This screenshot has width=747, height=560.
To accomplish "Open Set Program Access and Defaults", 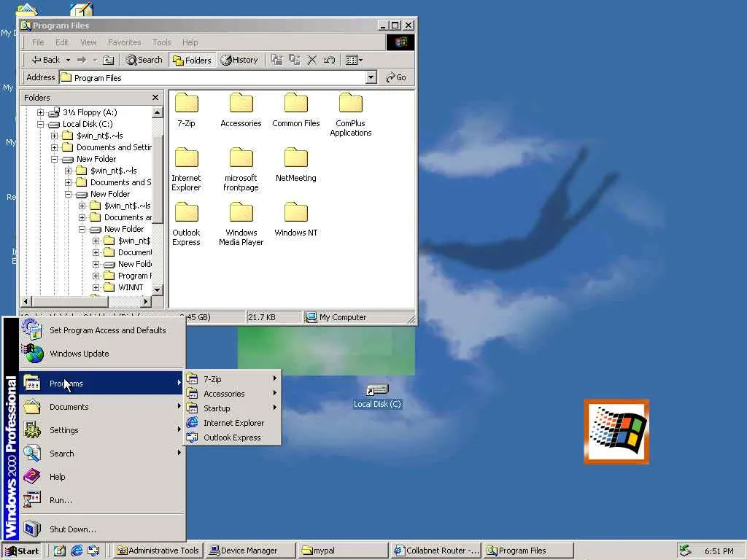I will (x=102, y=330).
